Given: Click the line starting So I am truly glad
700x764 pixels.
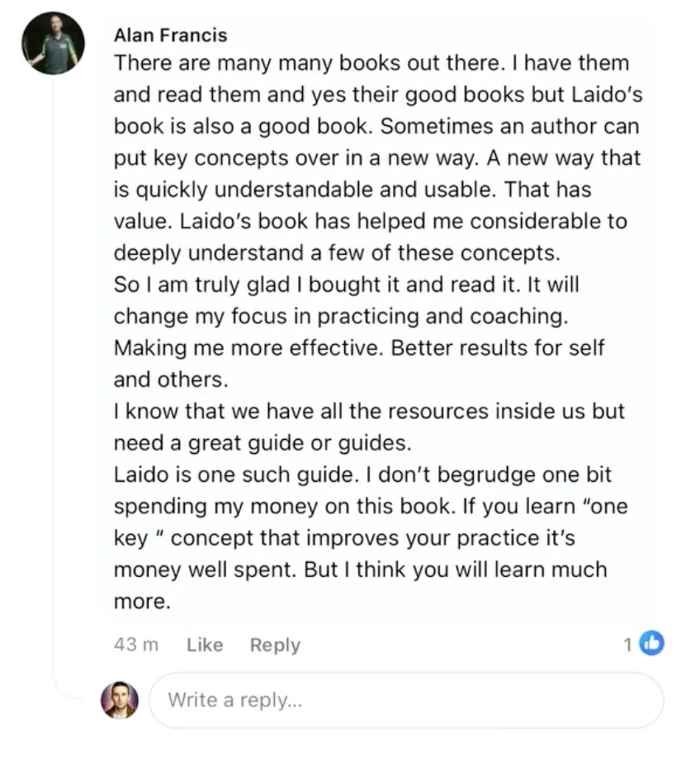Looking at the screenshot, I should pos(347,285).
